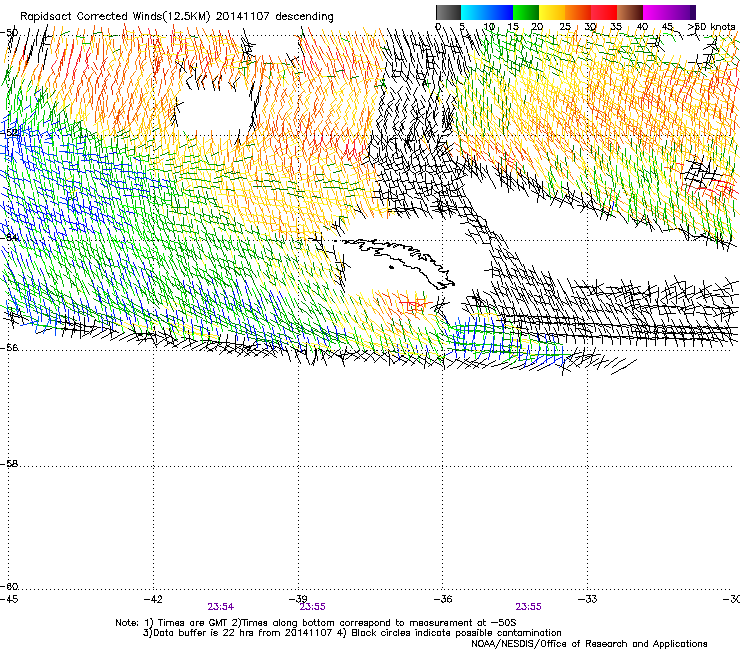
Task: Click the yellow 20-25 knots color swatch
Action: click(x=552, y=12)
